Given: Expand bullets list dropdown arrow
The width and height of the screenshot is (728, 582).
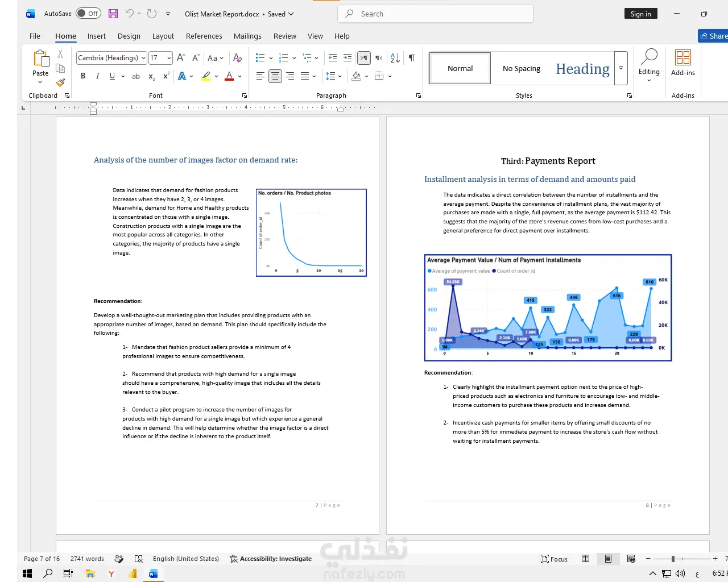Looking at the screenshot, I should coord(271,58).
